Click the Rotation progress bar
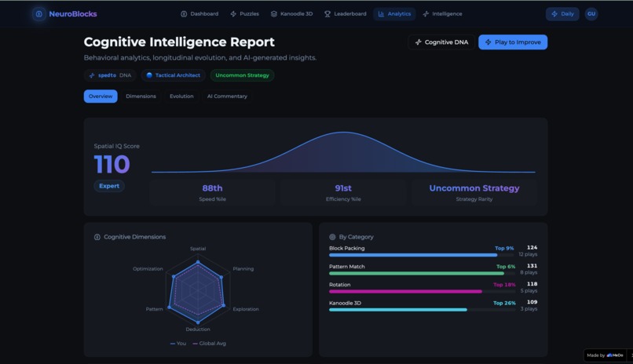The width and height of the screenshot is (633, 364). tap(422, 292)
